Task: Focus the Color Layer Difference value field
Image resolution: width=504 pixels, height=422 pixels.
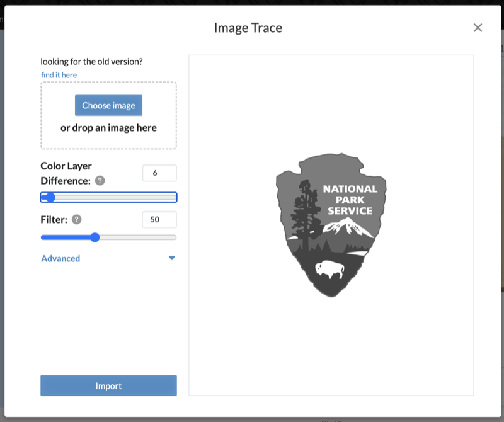Action: coord(159,173)
